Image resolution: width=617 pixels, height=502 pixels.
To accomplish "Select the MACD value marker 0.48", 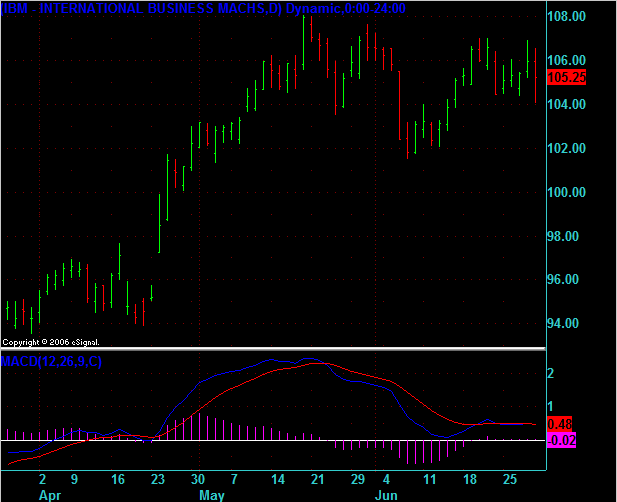I will [560, 424].
